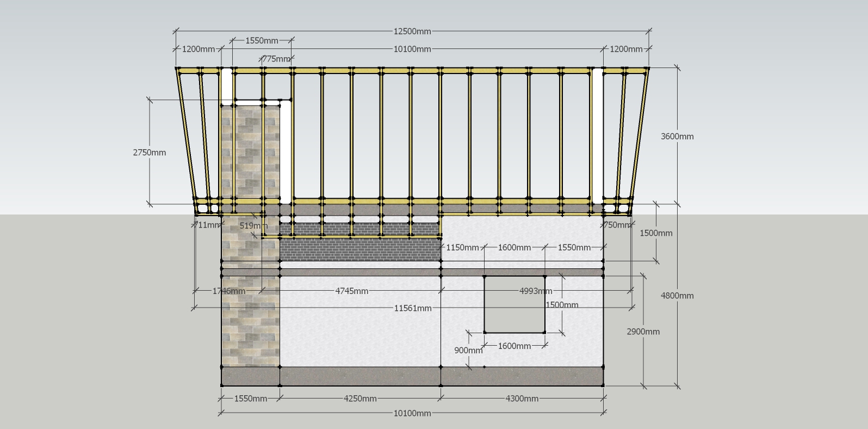The image size is (868, 429).
Task: Click the 900mm sill height dimension
Action: click(x=468, y=350)
